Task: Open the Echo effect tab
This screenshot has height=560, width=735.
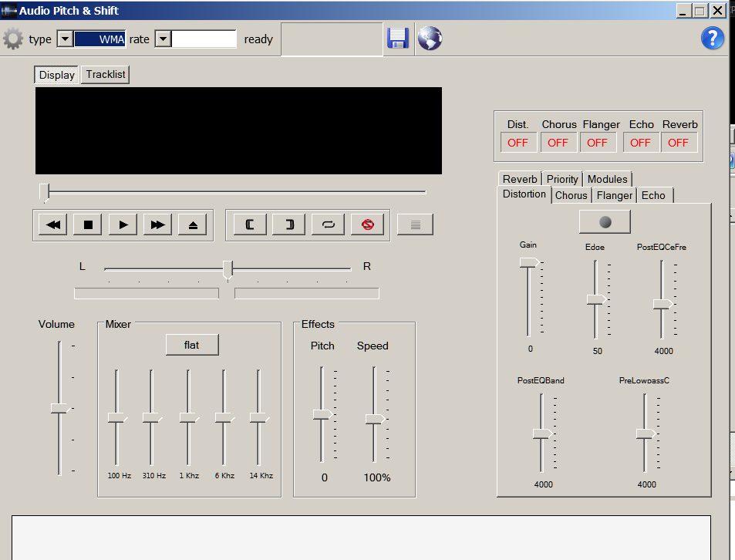Action: point(653,195)
